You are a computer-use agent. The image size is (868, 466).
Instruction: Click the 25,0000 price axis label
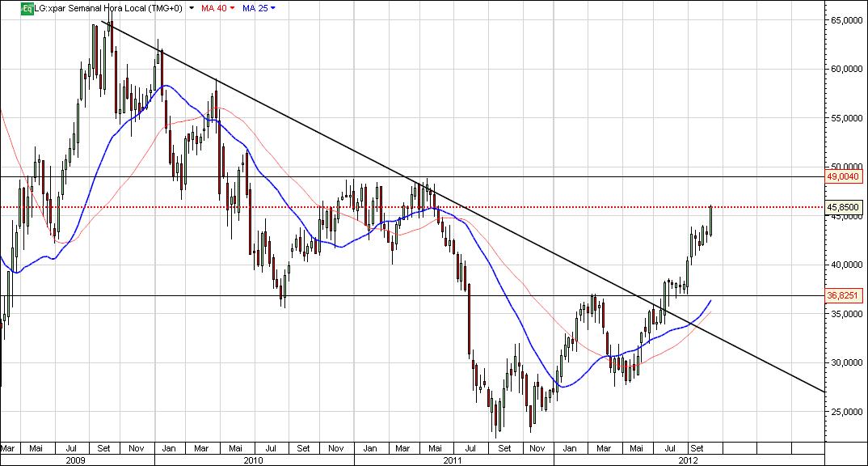[x=846, y=412]
